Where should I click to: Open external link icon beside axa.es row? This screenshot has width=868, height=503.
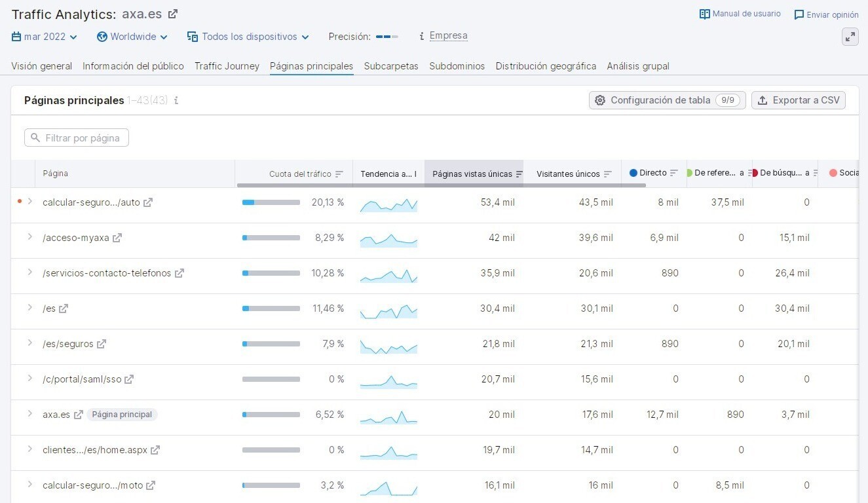[x=79, y=415]
